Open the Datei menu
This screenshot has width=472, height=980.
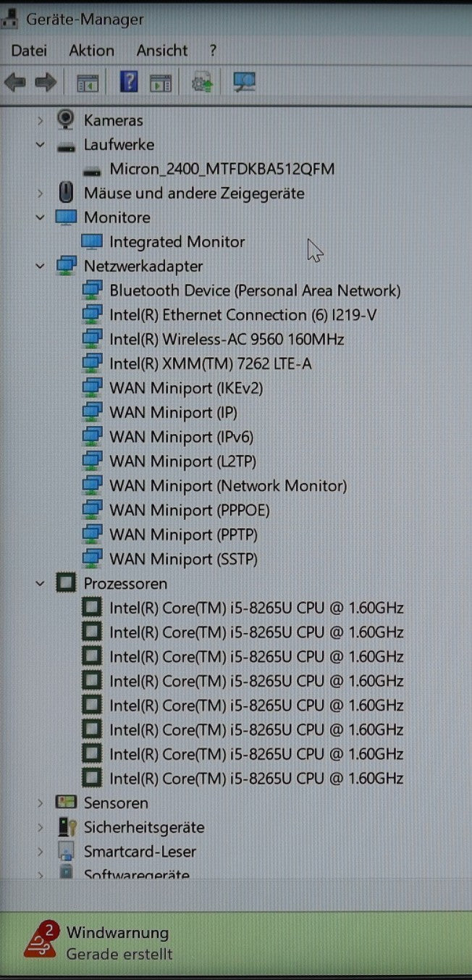click(x=29, y=51)
